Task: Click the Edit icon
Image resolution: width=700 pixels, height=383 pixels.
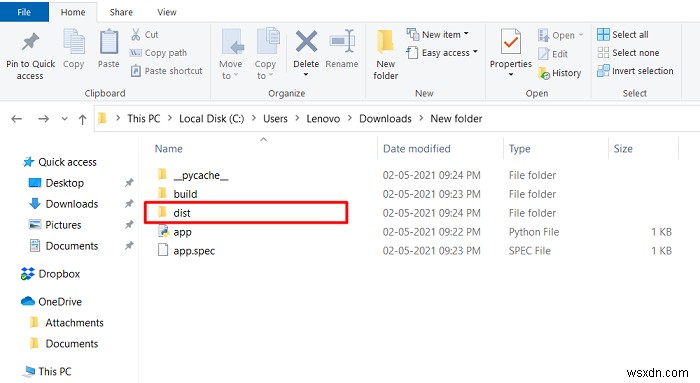Action: [x=543, y=54]
